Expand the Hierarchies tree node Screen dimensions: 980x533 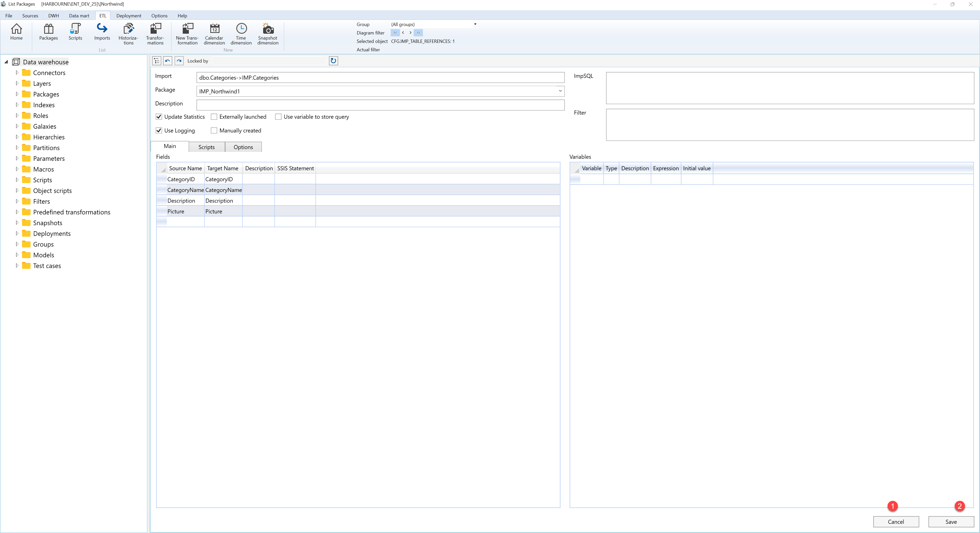pos(17,137)
